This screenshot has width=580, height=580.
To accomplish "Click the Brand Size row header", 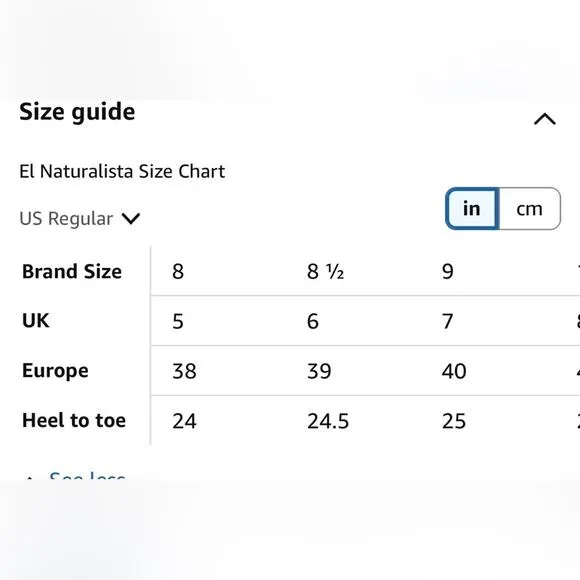I will (x=72, y=271).
